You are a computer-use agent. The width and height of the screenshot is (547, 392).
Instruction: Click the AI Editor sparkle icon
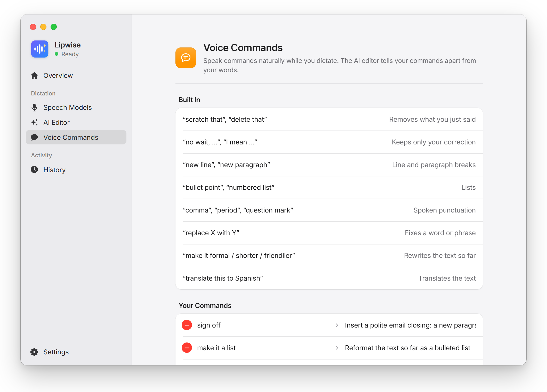[34, 123]
